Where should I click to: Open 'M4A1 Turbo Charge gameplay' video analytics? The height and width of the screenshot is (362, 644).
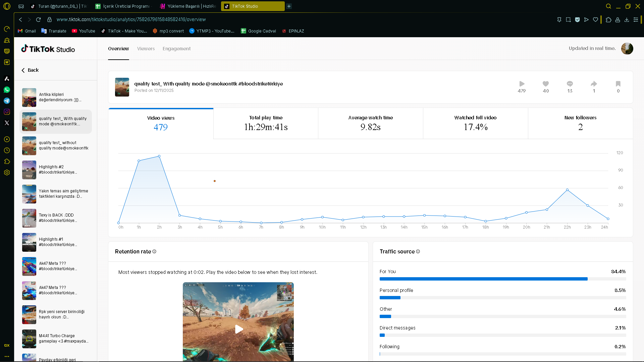coord(56,339)
